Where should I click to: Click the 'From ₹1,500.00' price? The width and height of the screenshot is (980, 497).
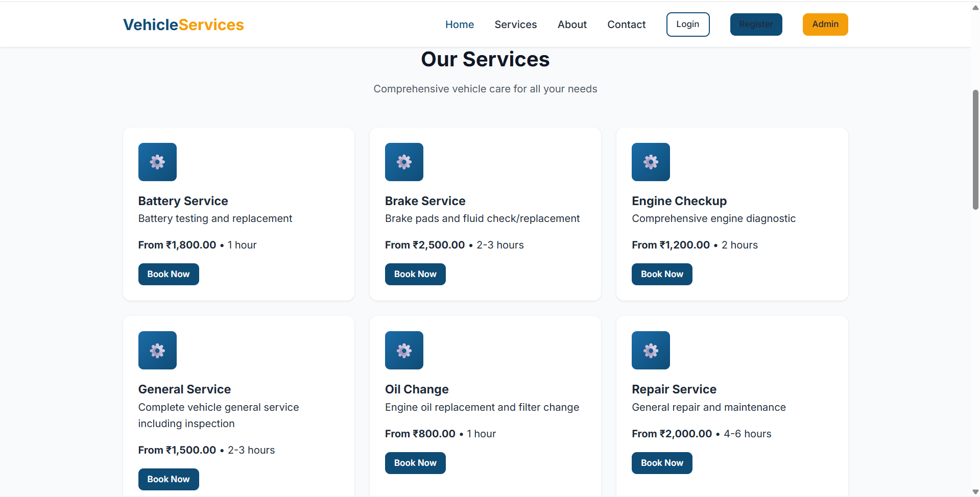[x=177, y=450]
